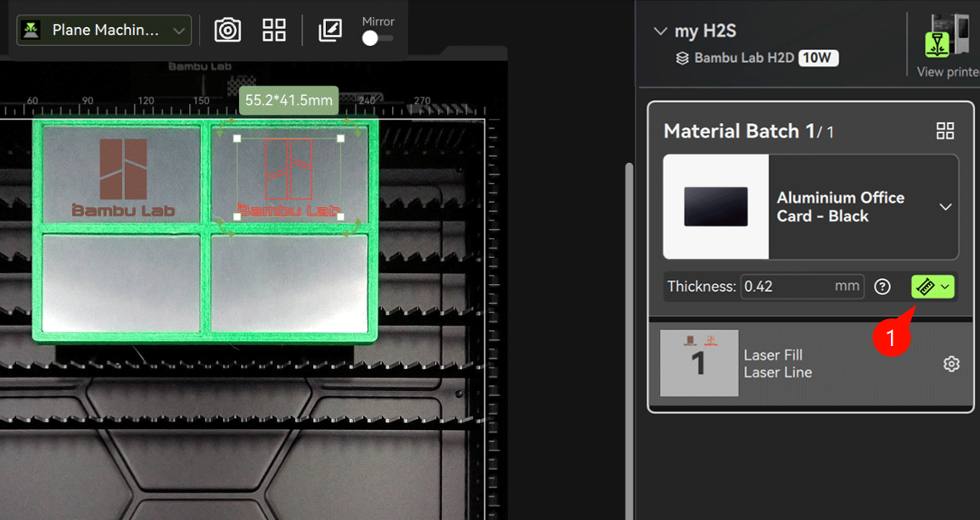Click the Material Batch grid icon

945,131
